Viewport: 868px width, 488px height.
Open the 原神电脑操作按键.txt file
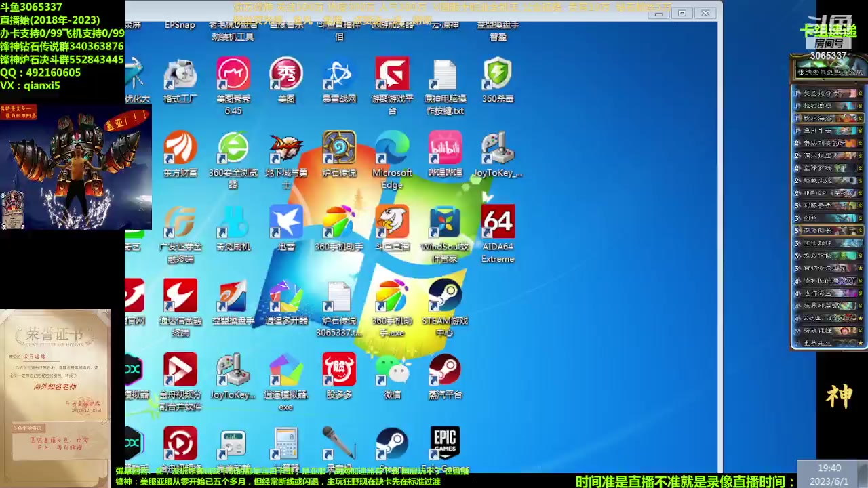[445, 86]
